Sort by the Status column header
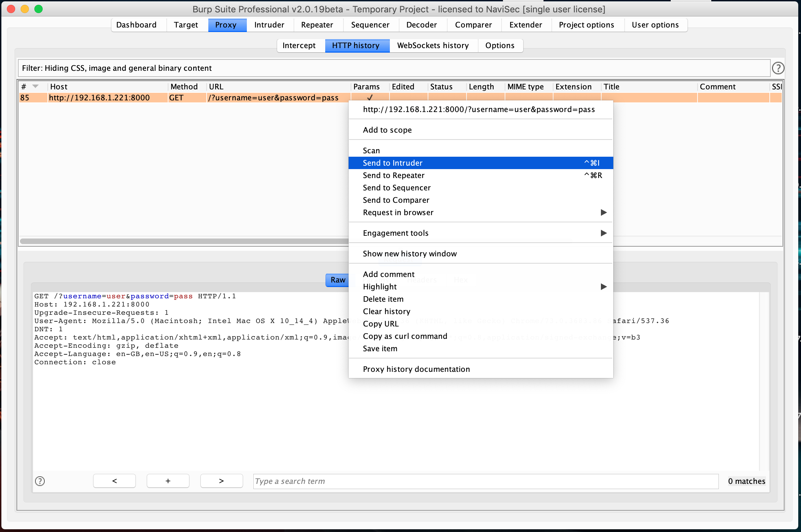801x532 pixels. [x=447, y=87]
